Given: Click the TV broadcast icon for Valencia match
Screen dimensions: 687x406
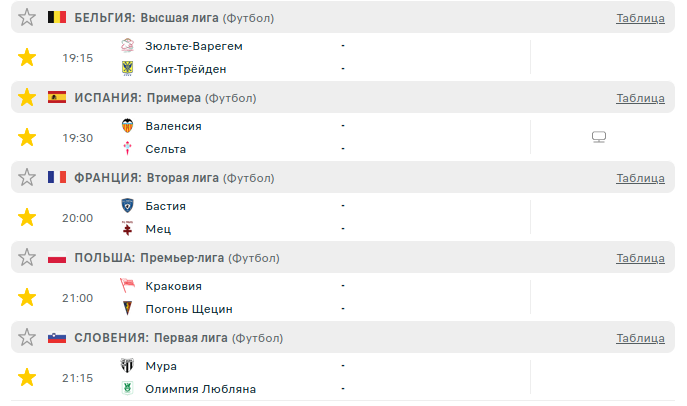Looking at the screenshot, I should point(599,137).
